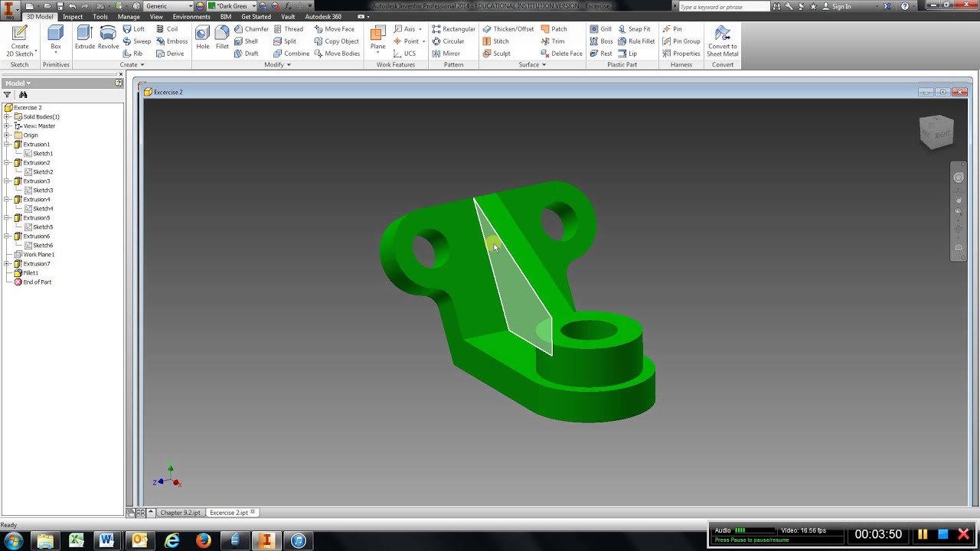Expand the Modify panel dropdown
This screenshot has width=980, height=551.
(x=277, y=65)
